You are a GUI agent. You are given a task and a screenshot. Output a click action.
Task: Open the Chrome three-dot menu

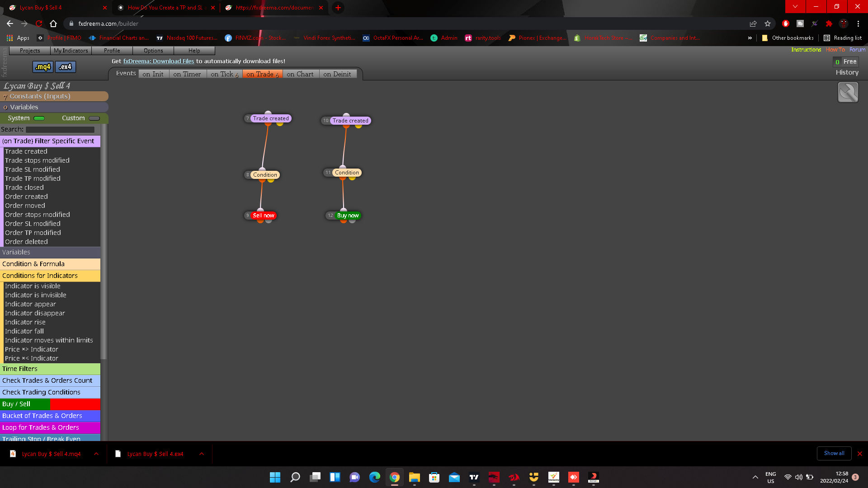click(858, 23)
